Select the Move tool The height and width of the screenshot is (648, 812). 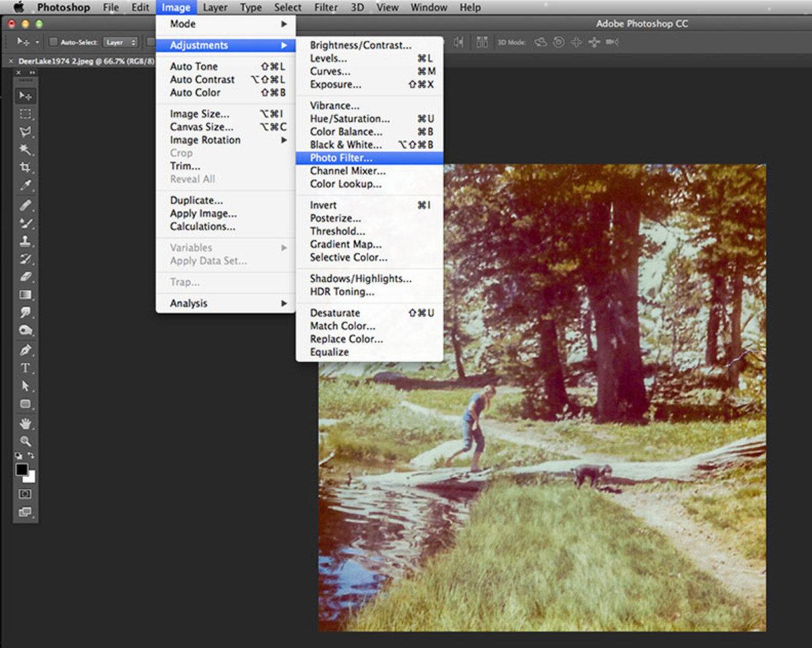(x=26, y=95)
